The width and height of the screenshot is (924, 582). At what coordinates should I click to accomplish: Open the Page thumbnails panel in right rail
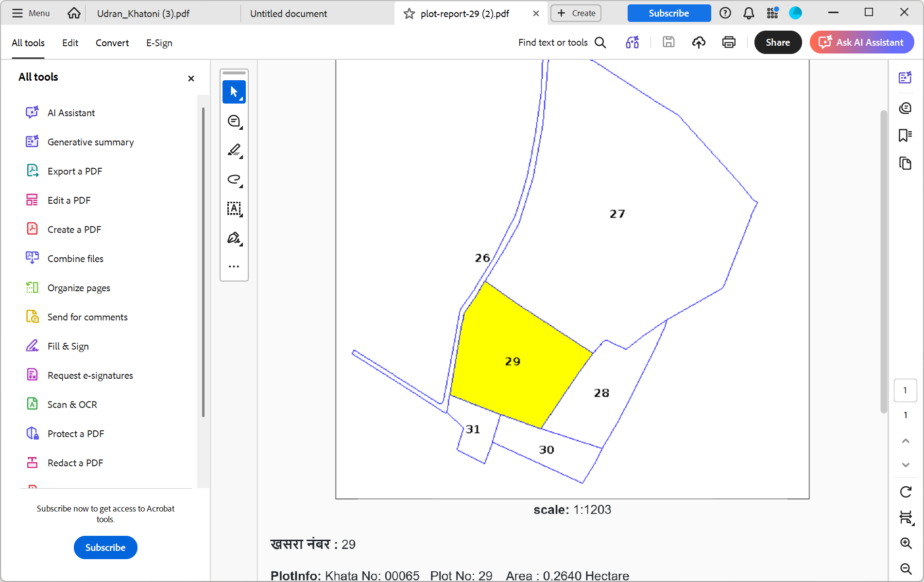(905, 163)
